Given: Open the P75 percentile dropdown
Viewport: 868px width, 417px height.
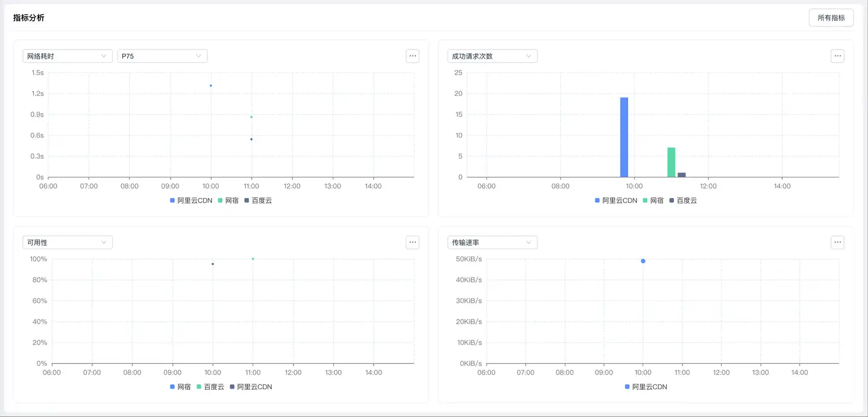Looking at the screenshot, I should pos(162,56).
